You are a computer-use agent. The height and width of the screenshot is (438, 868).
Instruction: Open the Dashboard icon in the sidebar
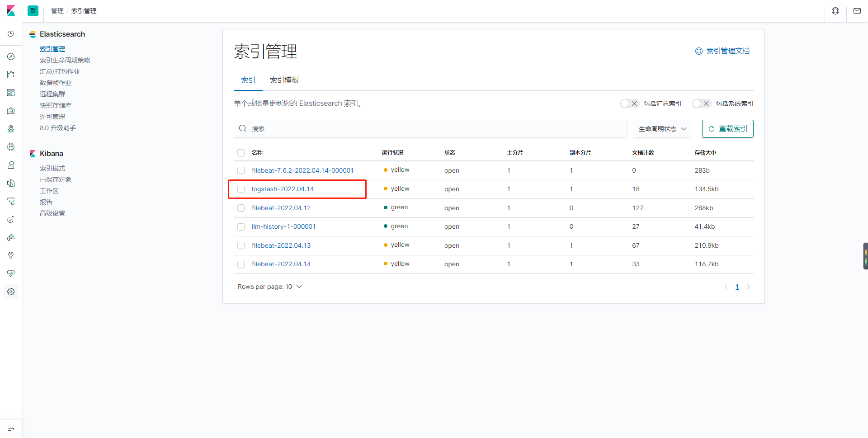(x=11, y=93)
